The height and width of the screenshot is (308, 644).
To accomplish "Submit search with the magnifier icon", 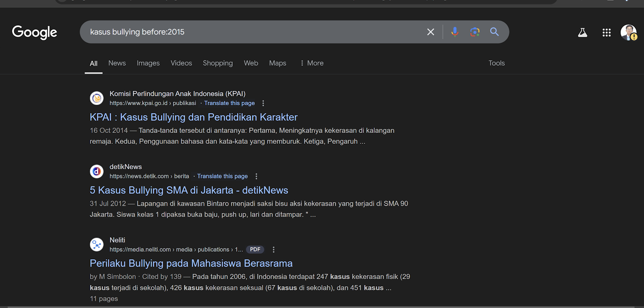I will [x=494, y=32].
